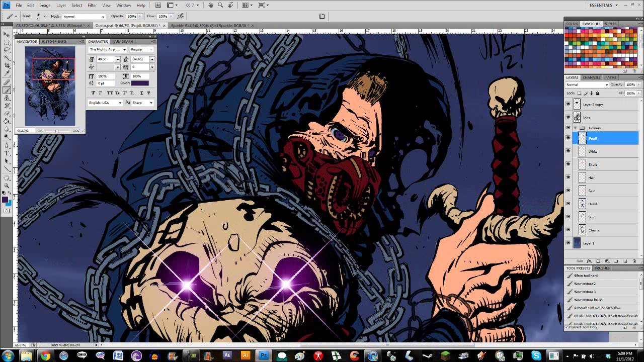Hide the Chains layer

click(569, 230)
